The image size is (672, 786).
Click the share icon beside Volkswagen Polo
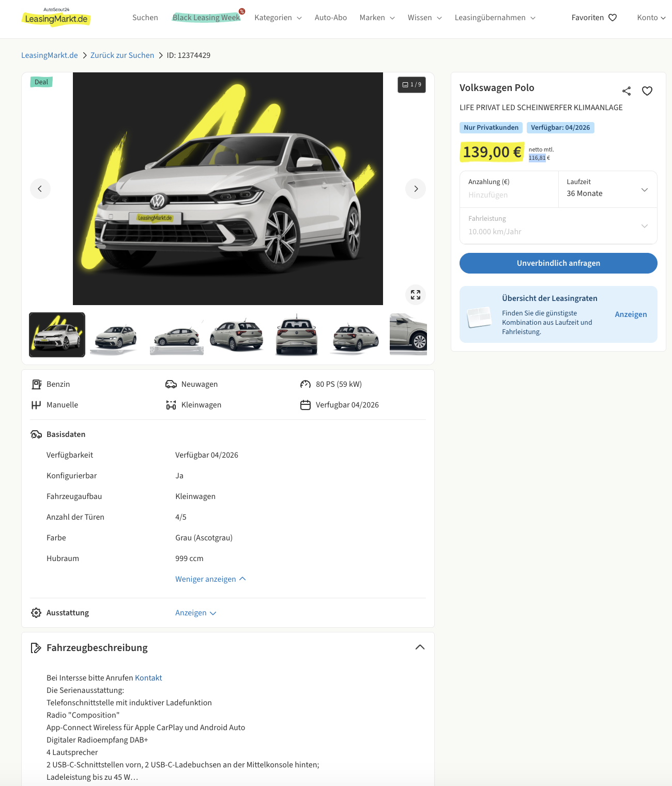627,91
